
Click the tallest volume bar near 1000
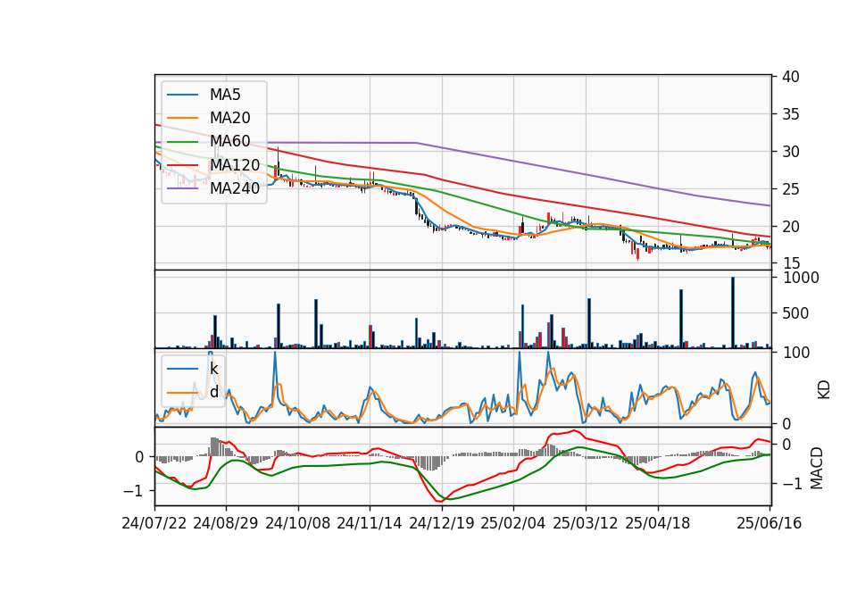pos(733,312)
